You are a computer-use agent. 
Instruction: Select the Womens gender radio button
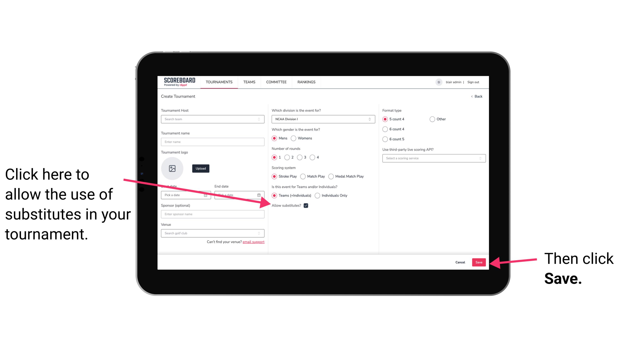pyautogui.click(x=295, y=138)
